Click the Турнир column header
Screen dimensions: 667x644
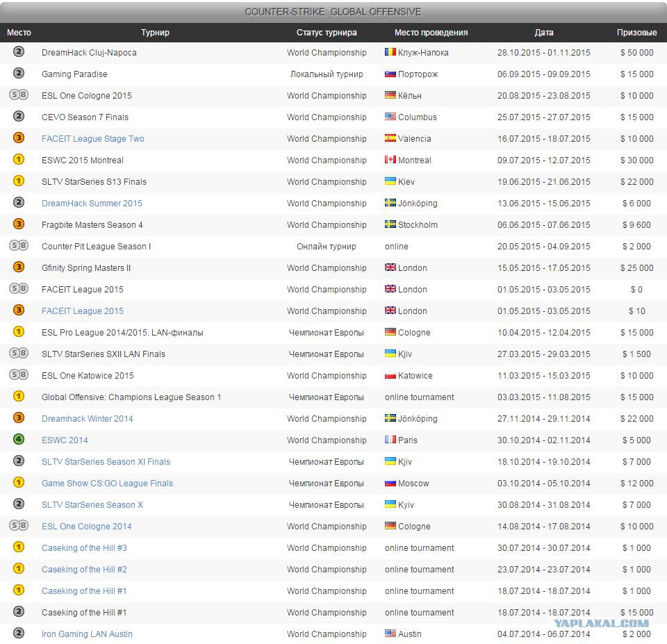pyautogui.click(x=155, y=33)
